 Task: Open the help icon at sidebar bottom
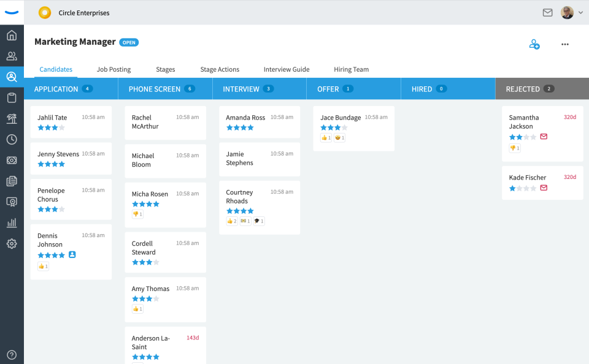[12, 354]
